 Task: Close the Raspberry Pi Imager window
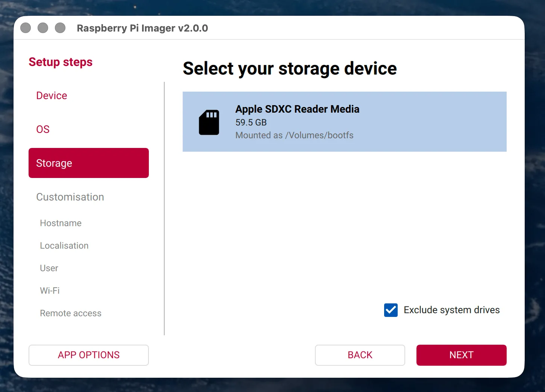[26, 28]
